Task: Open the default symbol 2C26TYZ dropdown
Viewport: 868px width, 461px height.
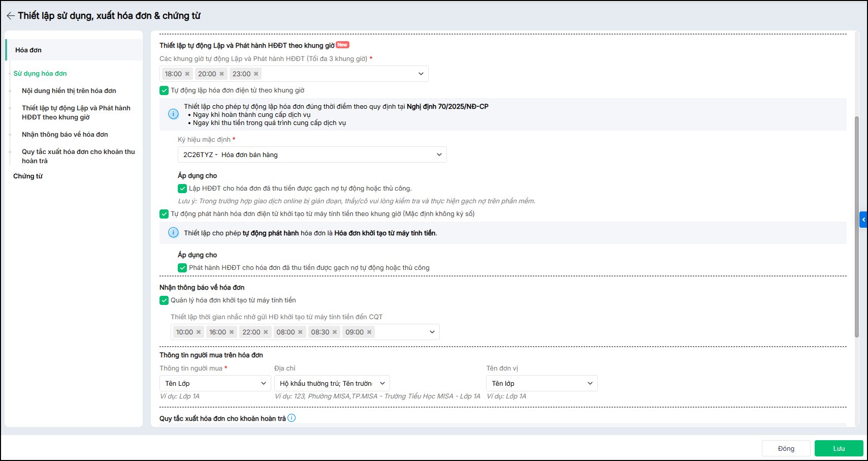Action: point(312,155)
